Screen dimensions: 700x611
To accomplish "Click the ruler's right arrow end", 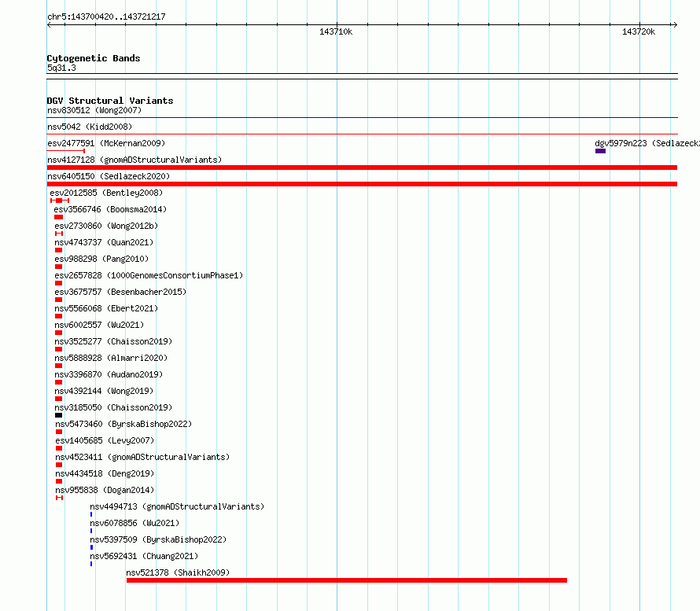I will click(x=675, y=25).
